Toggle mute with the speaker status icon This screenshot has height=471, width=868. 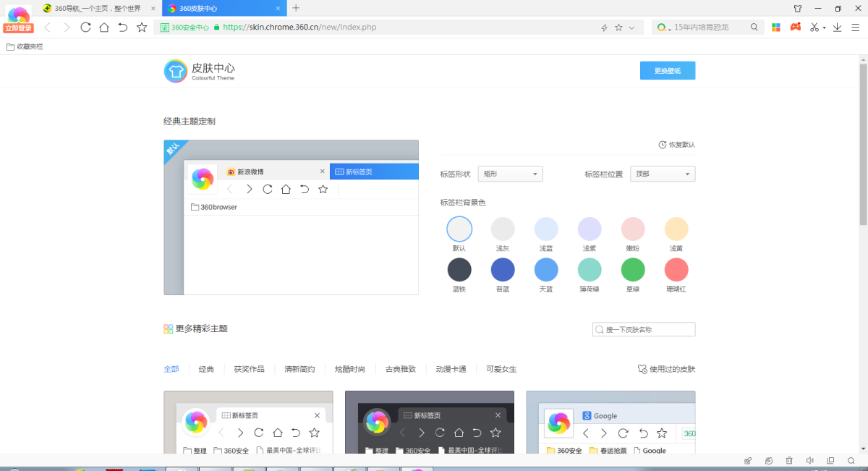pos(809,460)
